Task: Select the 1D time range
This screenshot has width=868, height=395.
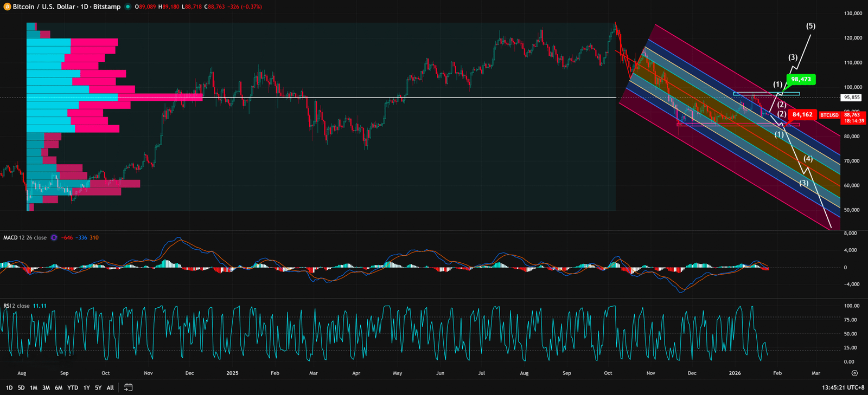Action: click(x=9, y=388)
